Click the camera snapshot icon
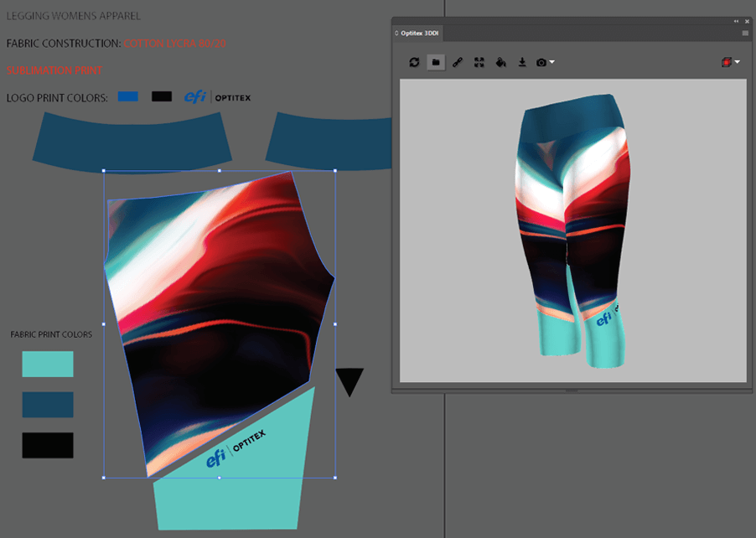The width and height of the screenshot is (756, 538). pos(541,62)
